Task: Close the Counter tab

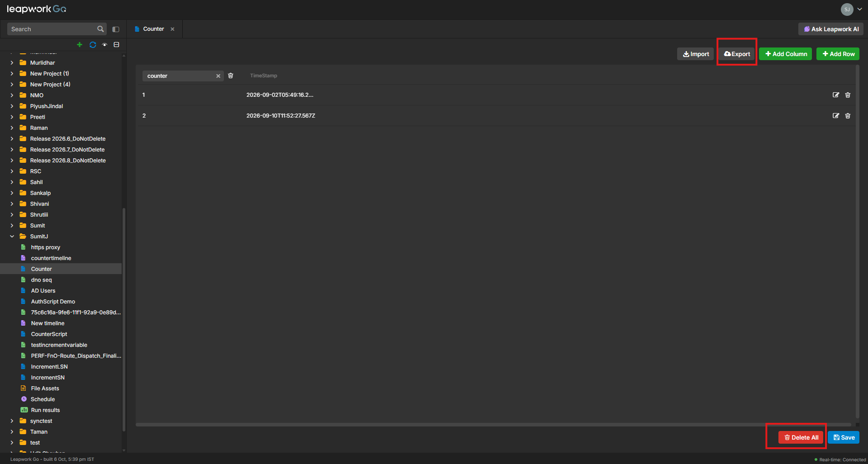Action: 172,29
